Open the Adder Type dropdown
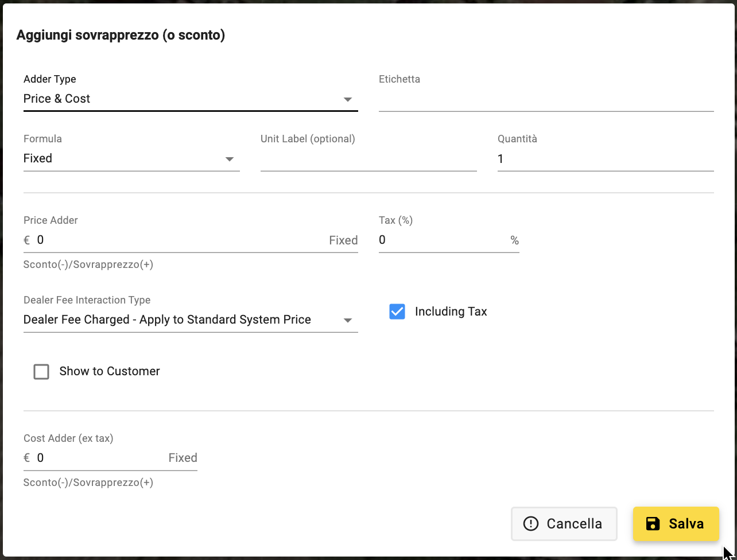The height and width of the screenshot is (560, 737). pyautogui.click(x=191, y=99)
